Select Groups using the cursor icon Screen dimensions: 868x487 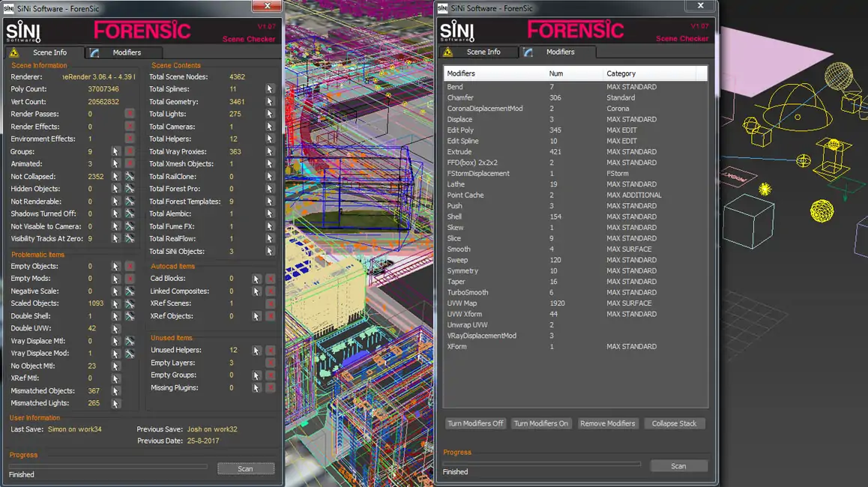(x=116, y=151)
